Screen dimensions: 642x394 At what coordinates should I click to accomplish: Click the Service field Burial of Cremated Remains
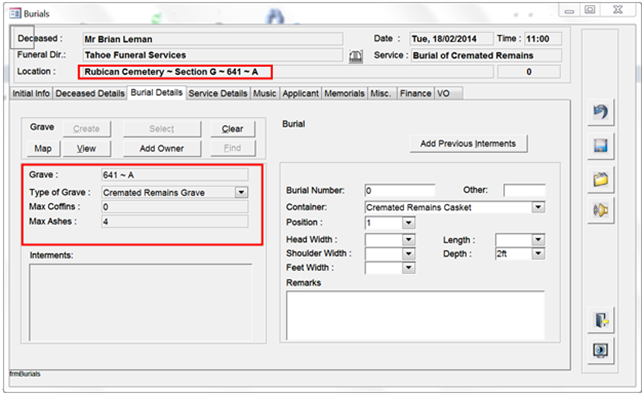tap(486, 55)
